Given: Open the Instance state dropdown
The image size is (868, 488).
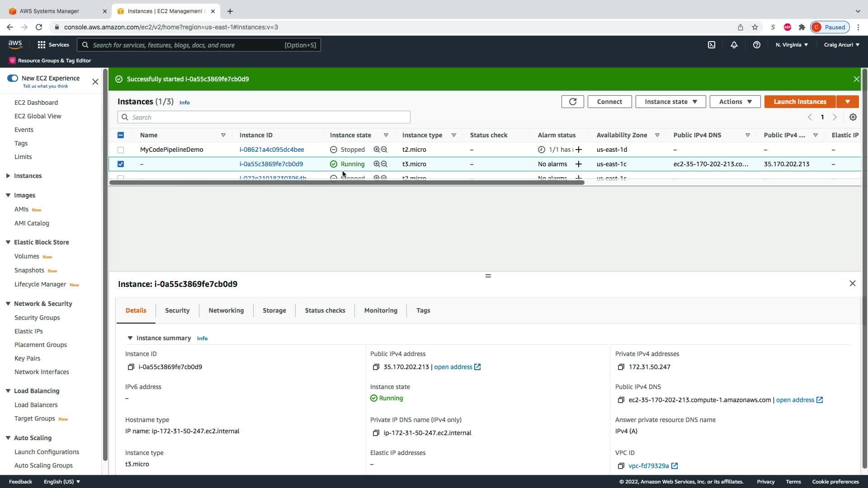Looking at the screenshot, I should (x=670, y=102).
